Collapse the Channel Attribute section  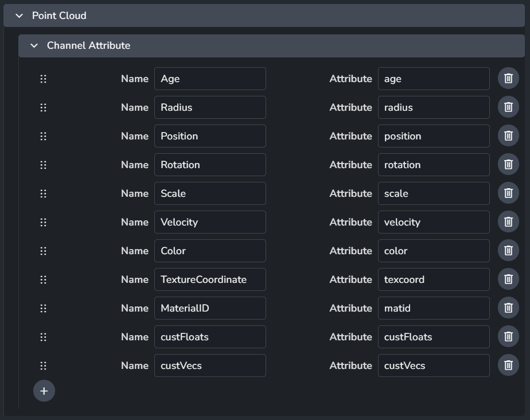coord(34,45)
